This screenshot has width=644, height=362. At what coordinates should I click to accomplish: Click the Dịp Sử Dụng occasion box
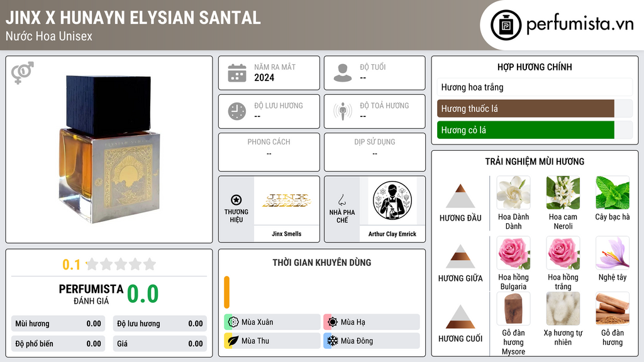tap(375, 152)
